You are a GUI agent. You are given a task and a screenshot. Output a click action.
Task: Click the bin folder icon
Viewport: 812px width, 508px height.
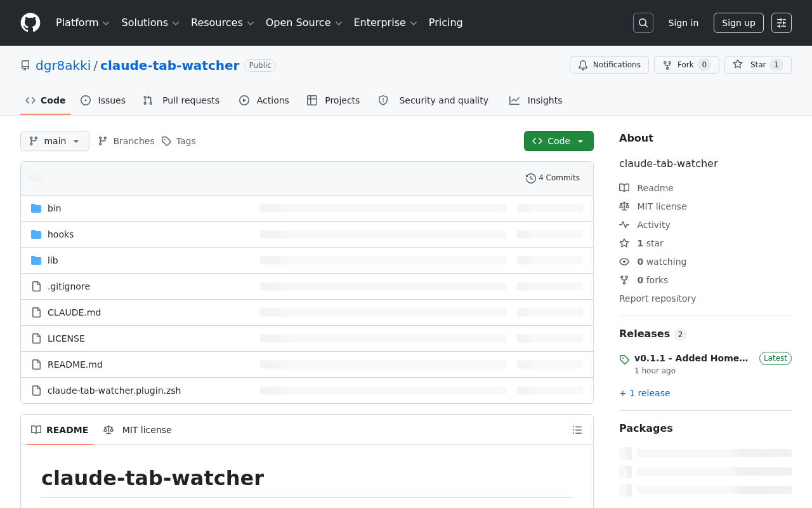[36, 208]
